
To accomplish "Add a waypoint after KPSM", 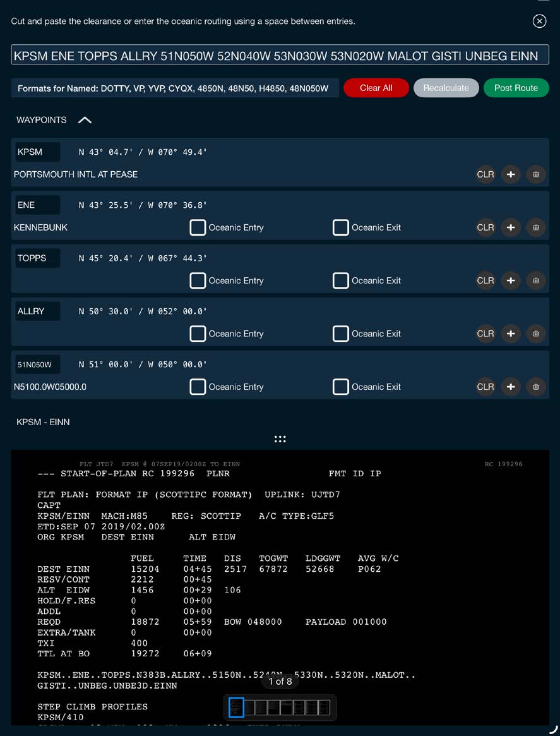I will tap(511, 174).
